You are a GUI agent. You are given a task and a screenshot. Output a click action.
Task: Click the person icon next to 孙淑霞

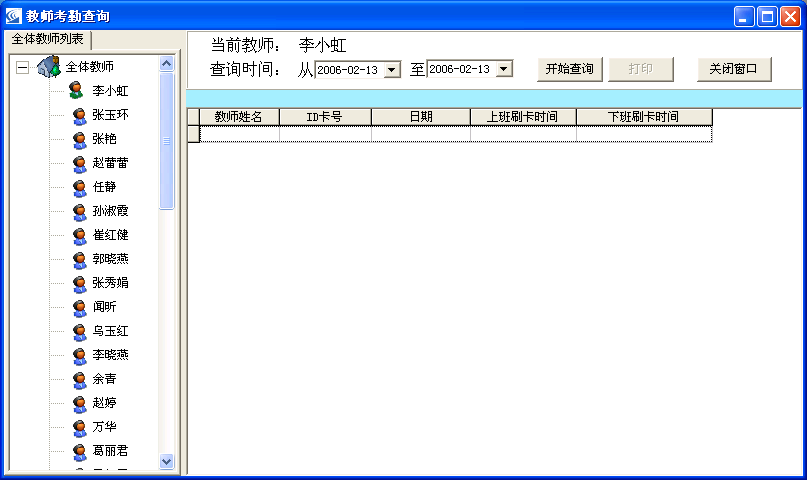tap(79, 211)
